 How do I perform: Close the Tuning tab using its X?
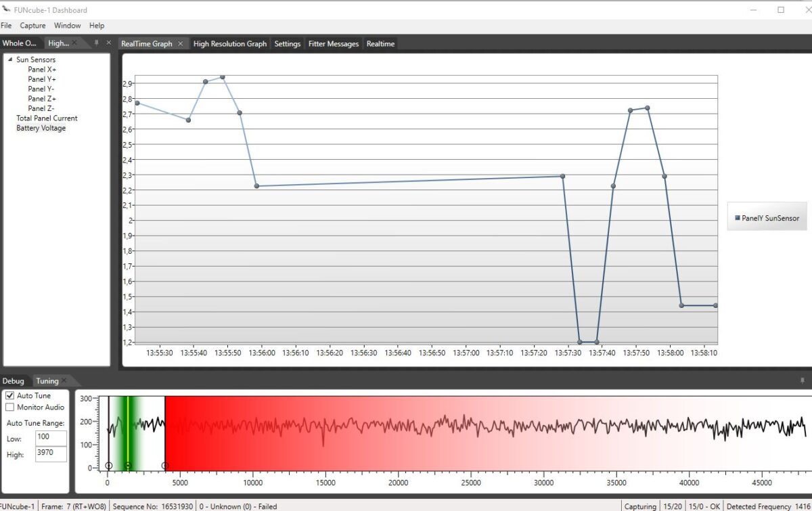(x=64, y=381)
